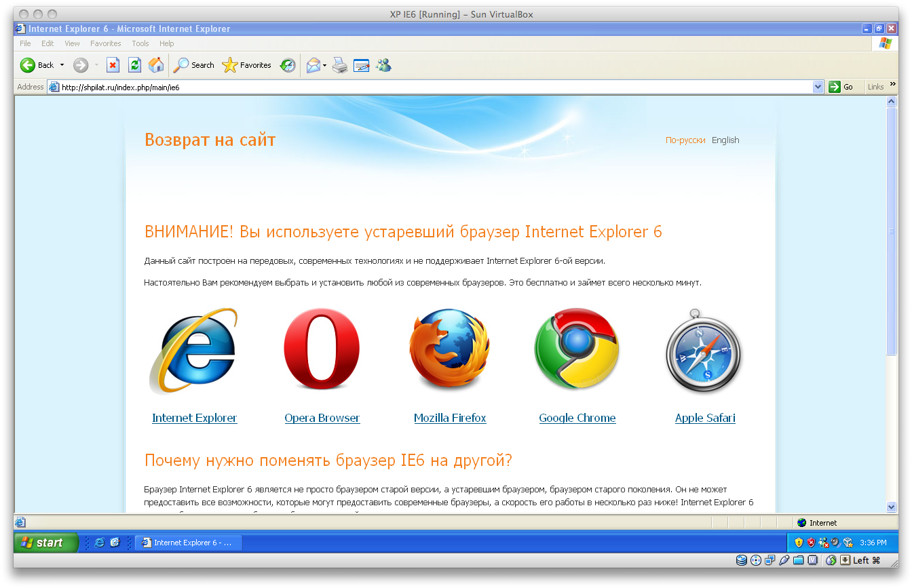Open the Opera Browser link
The image size is (912, 588).
322,418
